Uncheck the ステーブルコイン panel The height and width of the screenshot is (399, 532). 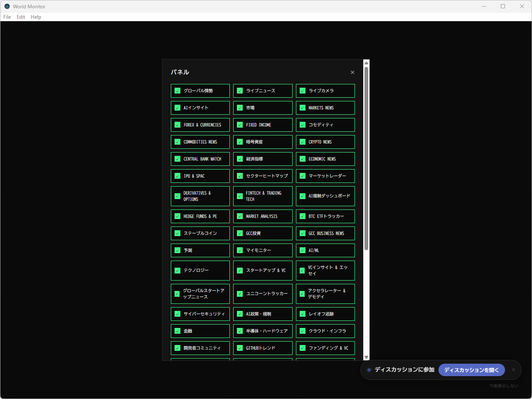click(x=177, y=233)
